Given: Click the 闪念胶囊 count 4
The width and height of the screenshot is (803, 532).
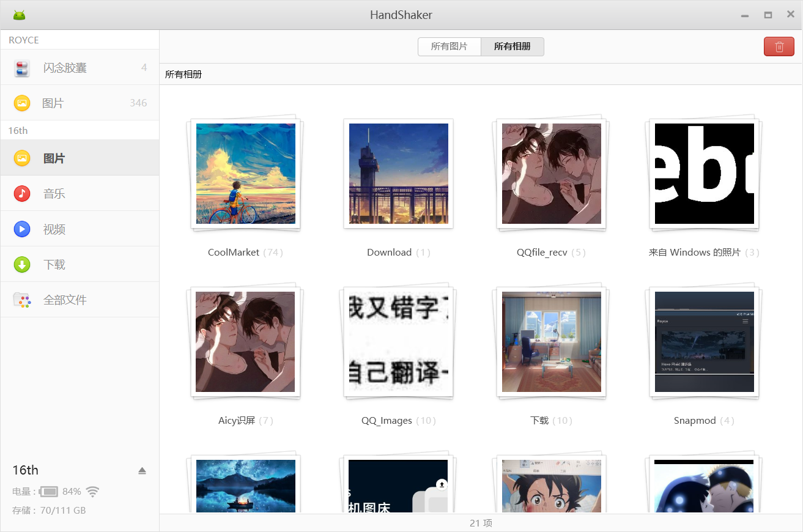Looking at the screenshot, I should [144, 68].
